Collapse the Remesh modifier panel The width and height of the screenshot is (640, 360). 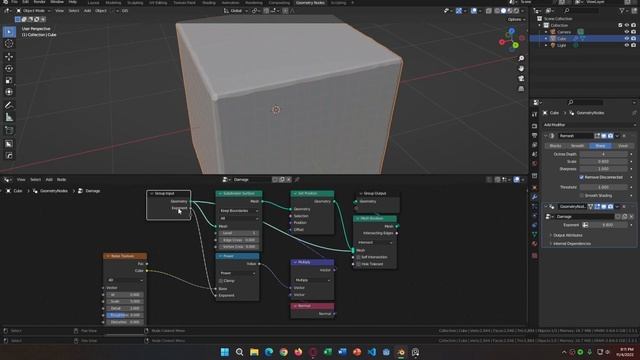pyautogui.click(x=546, y=136)
